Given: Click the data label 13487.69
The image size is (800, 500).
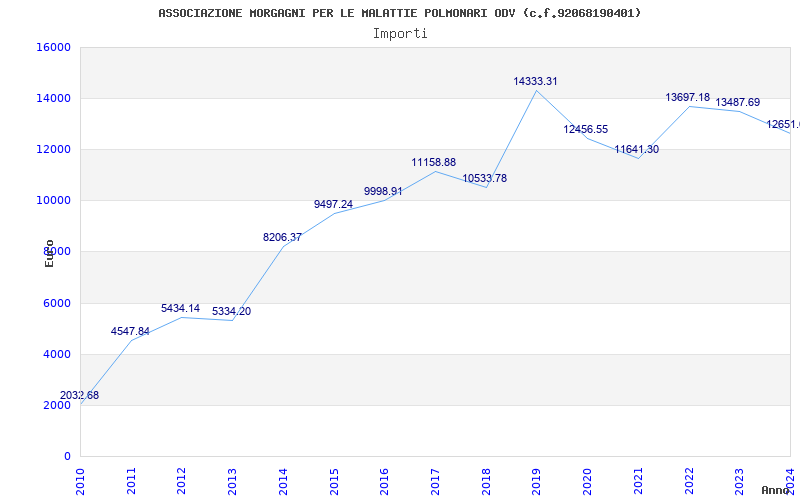Looking at the screenshot, I should [x=738, y=103].
